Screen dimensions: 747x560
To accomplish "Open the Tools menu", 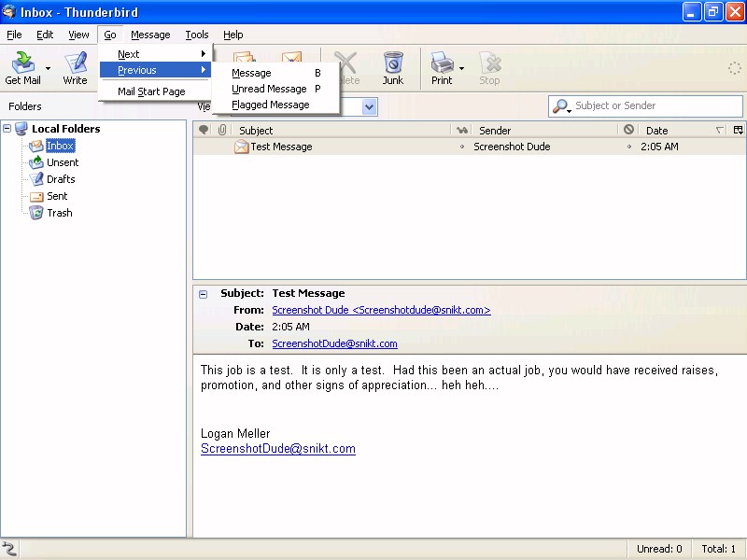I will click(x=197, y=35).
